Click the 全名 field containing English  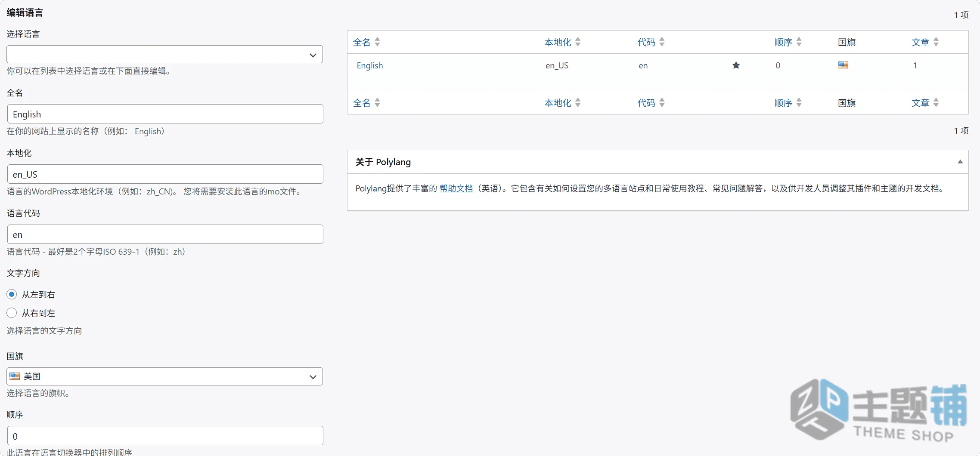click(x=165, y=114)
